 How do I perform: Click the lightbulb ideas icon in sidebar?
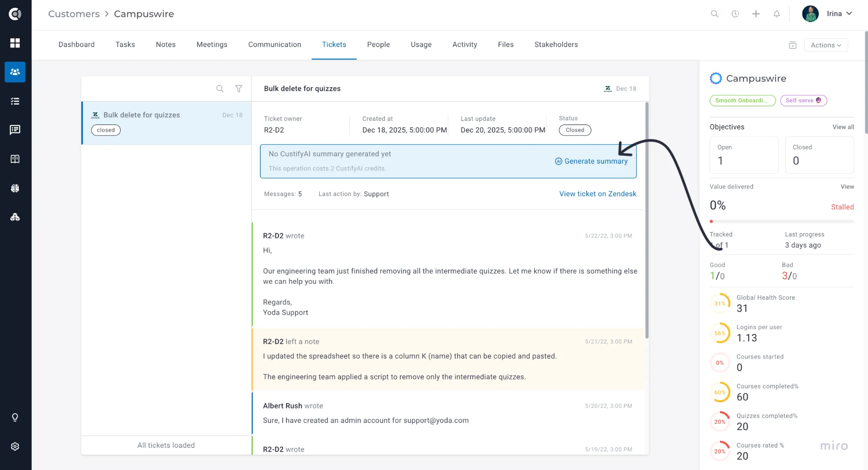(x=15, y=417)
